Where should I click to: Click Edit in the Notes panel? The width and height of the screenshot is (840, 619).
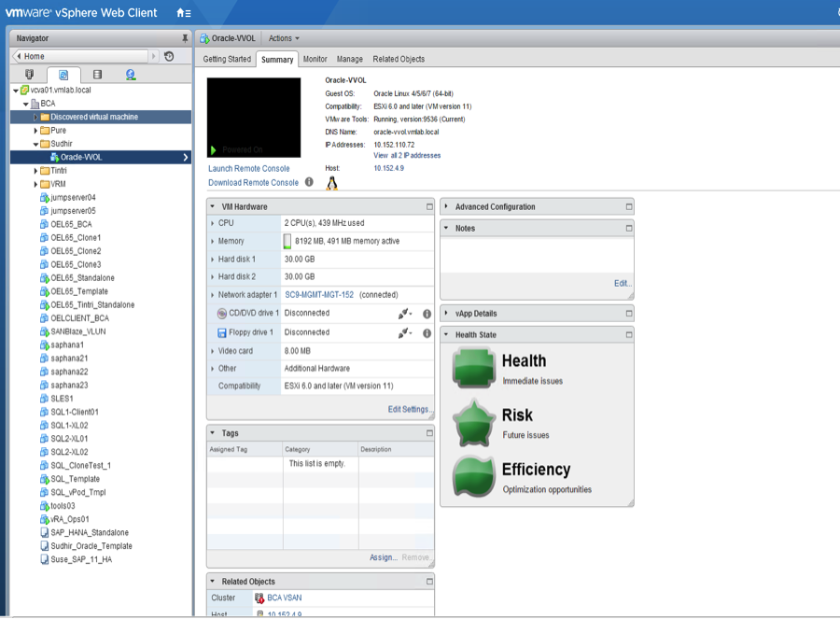(x=623, y=283)
